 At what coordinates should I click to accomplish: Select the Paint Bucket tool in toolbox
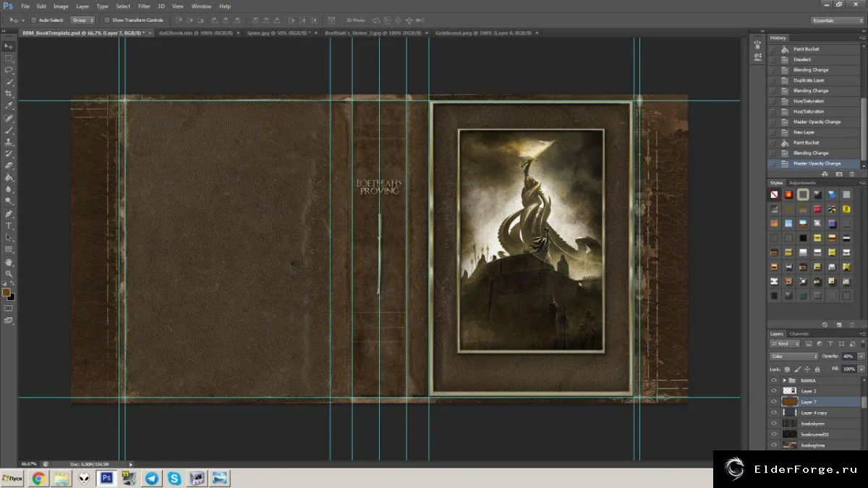(x=9, y=177)
